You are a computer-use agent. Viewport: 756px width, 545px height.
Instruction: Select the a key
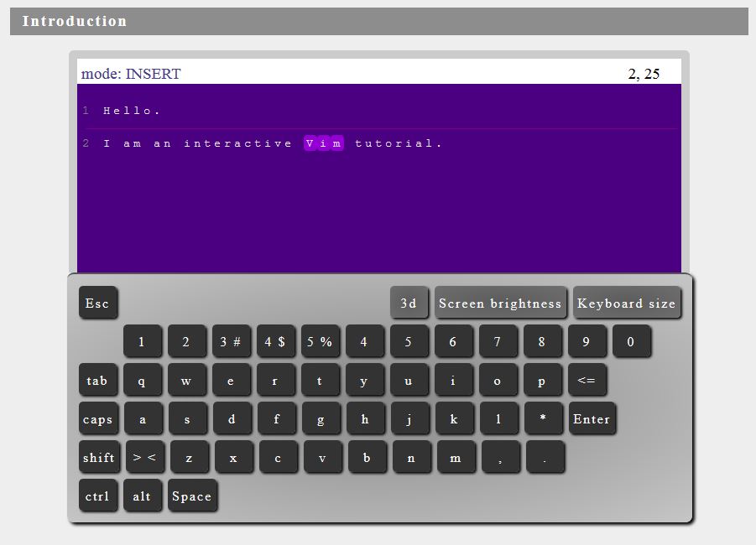point(143,418)
